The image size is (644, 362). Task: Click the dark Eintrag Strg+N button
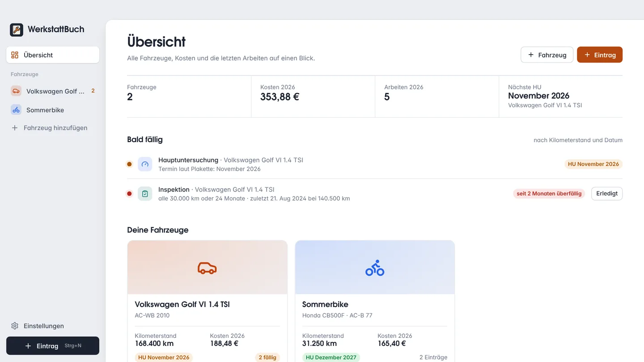coord(53,346)
